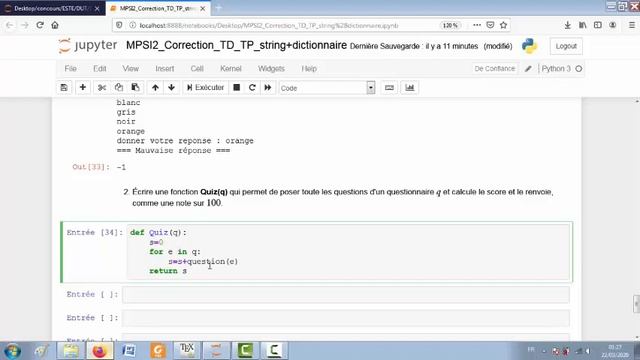The height and width of the screenshot is (360, 640).
Task: Run the cell with Exécuter button
Action: click(205, 88)
